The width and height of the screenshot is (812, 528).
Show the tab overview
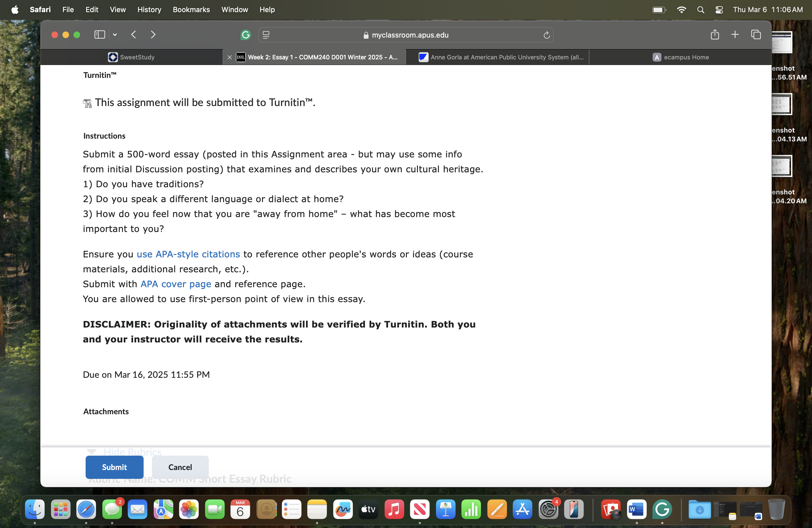point(756,35)
